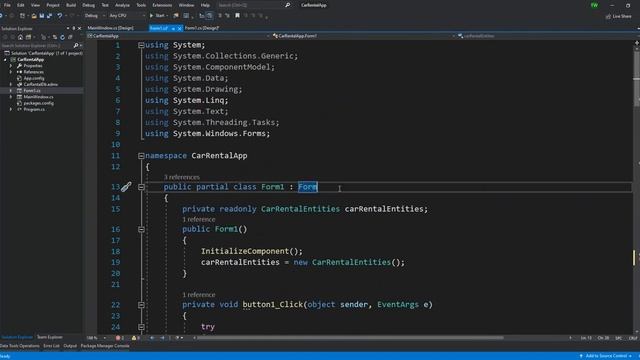The height and width of the screenshot is (360, 640).
Task: Click the Solution Explorer search magnifier icon
Action: (76, 45)
